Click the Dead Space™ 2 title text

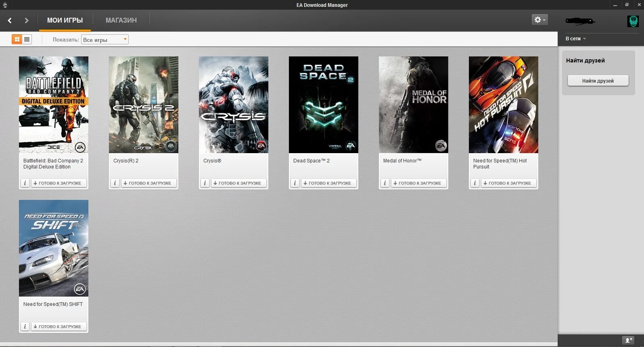click(x=312, y=161)
